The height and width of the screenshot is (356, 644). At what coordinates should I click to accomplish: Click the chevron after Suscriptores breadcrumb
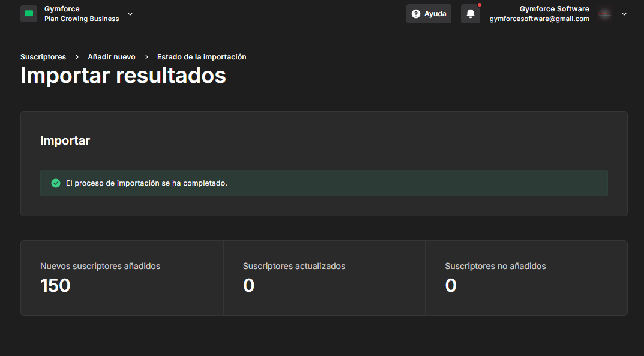click(77, 57)
